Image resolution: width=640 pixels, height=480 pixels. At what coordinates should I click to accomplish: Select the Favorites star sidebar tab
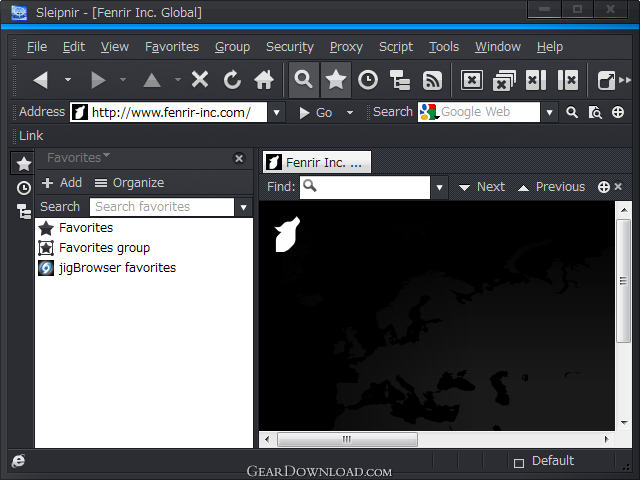[24, 164]
